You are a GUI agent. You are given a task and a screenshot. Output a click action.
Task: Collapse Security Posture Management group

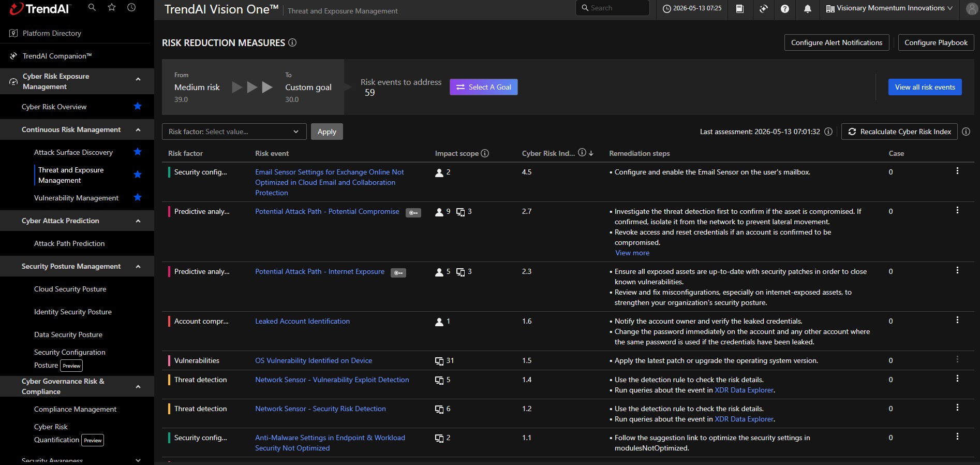click(x=138, y=266)
